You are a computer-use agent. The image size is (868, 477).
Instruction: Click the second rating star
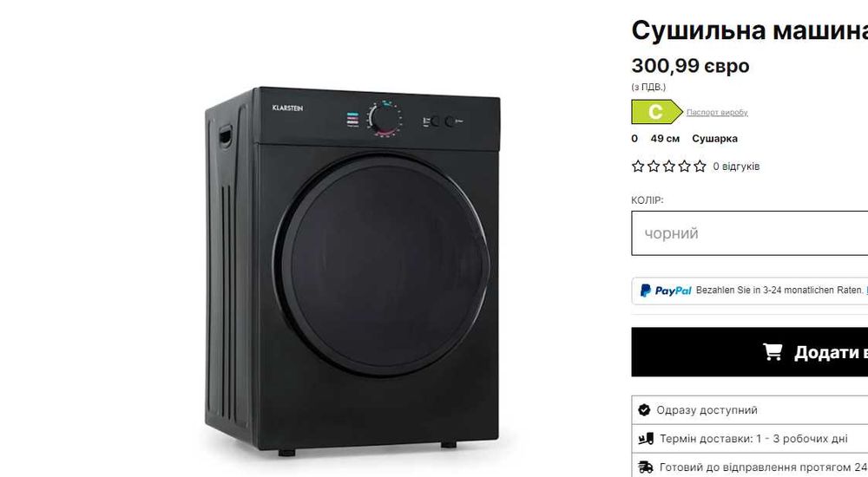point(654,166)
